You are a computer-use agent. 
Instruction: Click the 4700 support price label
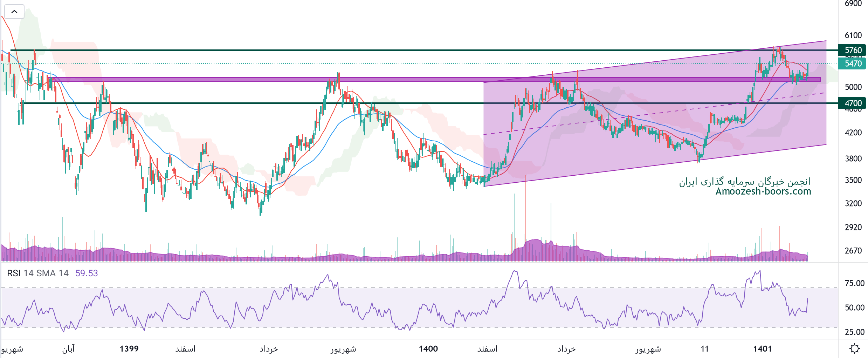(x=852, y=103)
